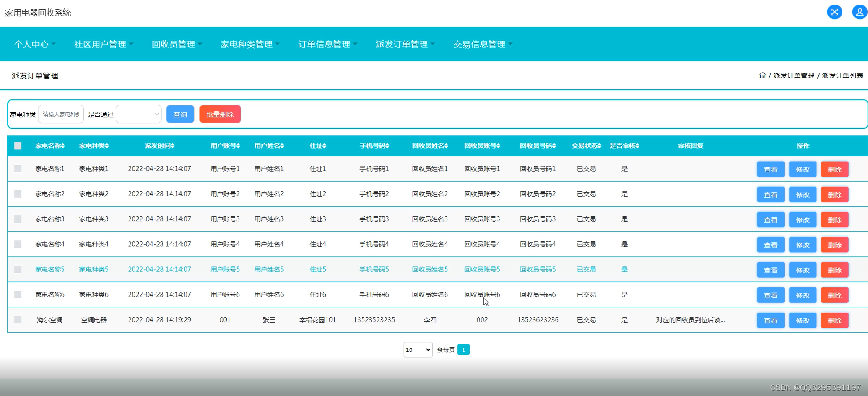Sort by 派发时间 column header
868x396 pixels.
160,146
